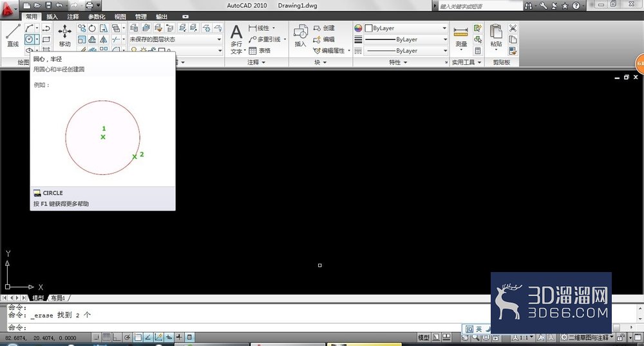Viewport: 644px width, 346px height.
Task: Expand the 注释 annotation panel
Action: (x=256, y=62)
